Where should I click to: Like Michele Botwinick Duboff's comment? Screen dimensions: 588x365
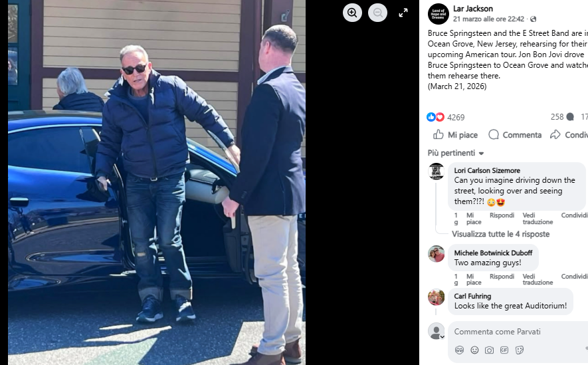474,279
